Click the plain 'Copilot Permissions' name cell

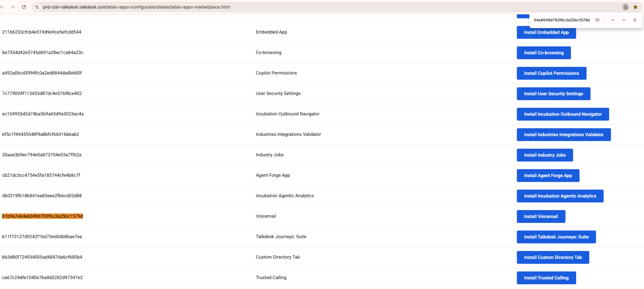point(276,73)
